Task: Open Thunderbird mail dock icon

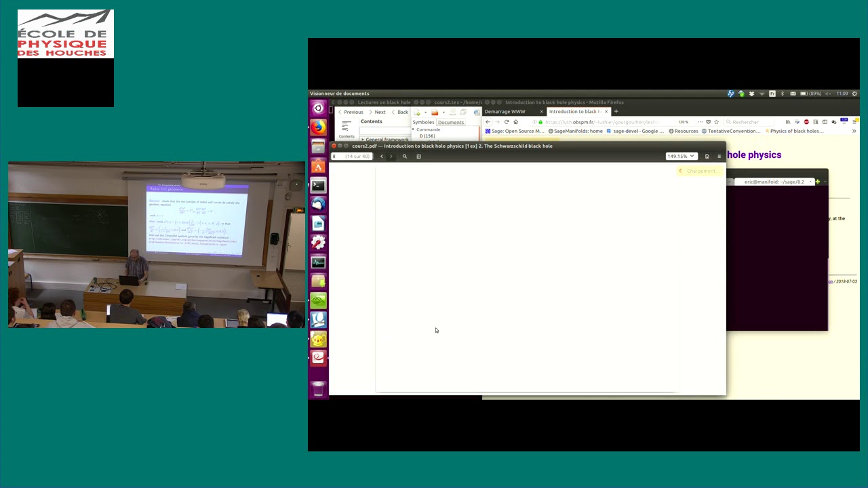Action: [318, 204]
